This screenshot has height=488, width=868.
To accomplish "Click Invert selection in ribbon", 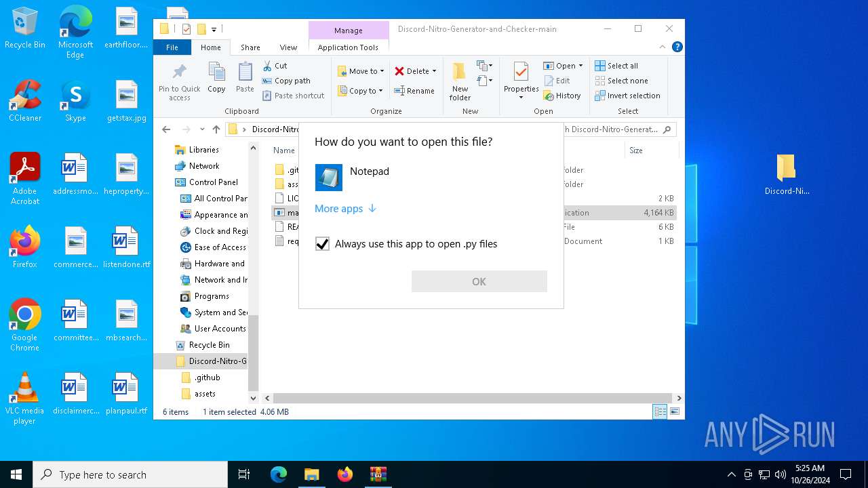I will 627,96.
